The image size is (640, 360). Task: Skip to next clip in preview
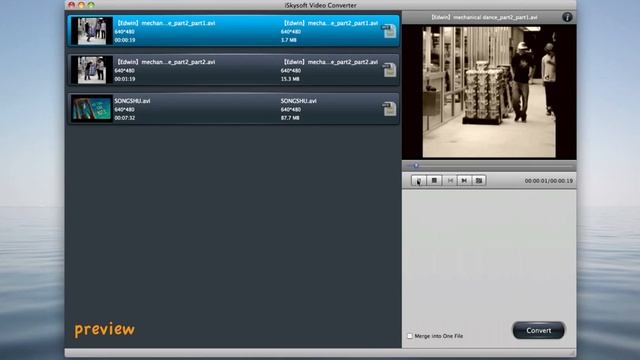point(464,180)
